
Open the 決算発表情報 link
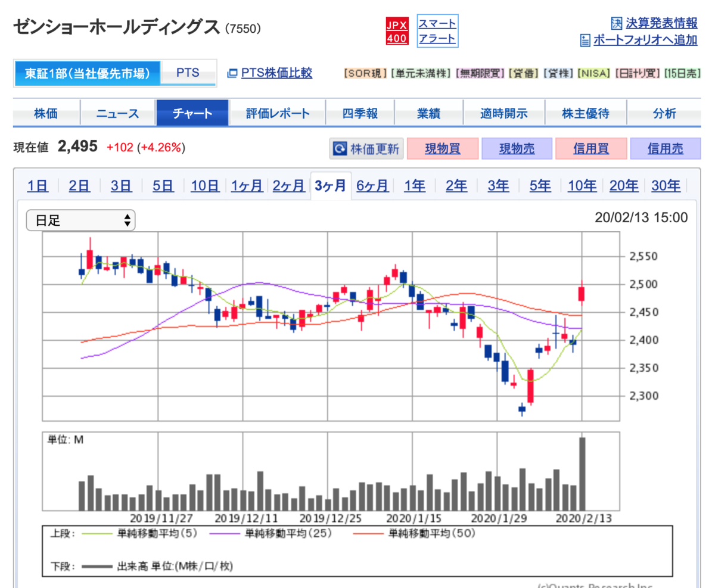point(661,23)
